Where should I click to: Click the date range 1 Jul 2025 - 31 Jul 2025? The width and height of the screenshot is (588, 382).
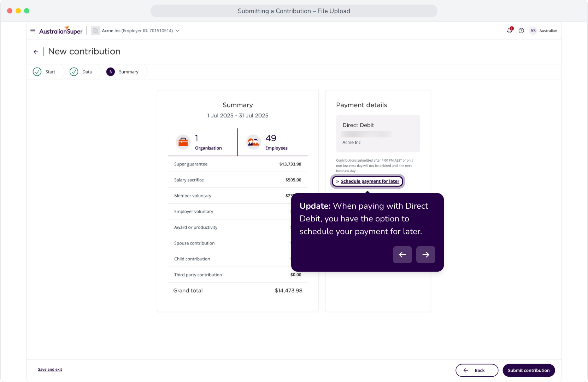[x=238, y=116]
